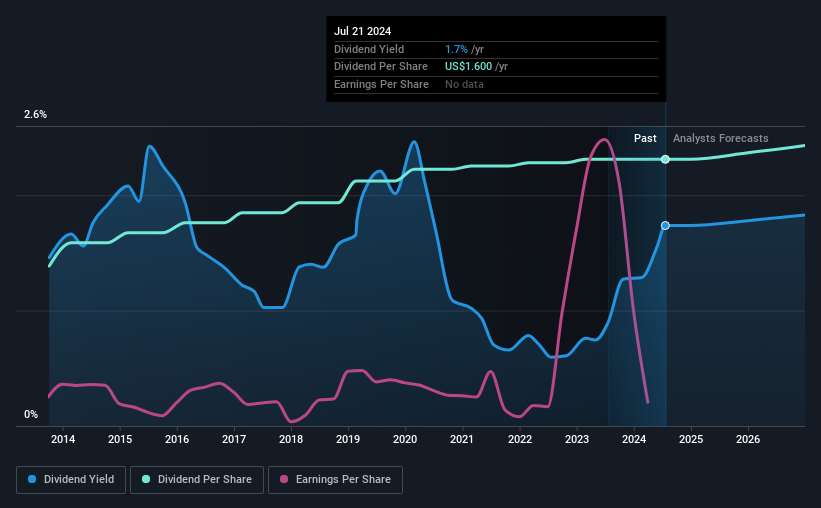The width and height of the screenshot is (821, 508).
Task: Click the Jul 21 2024 tooltip date header
Action: tap(362, 31)
